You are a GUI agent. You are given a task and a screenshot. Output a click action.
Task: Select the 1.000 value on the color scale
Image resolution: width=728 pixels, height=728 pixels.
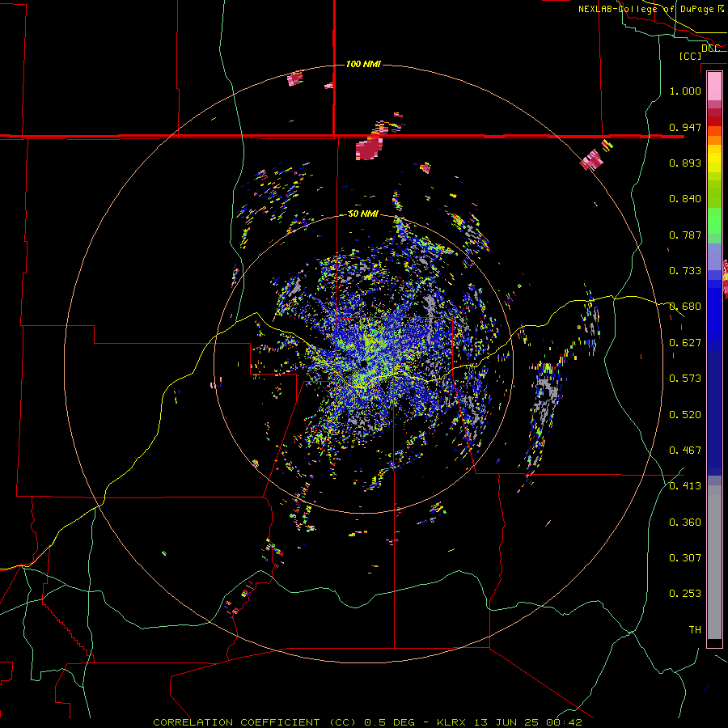pos(685,91)
